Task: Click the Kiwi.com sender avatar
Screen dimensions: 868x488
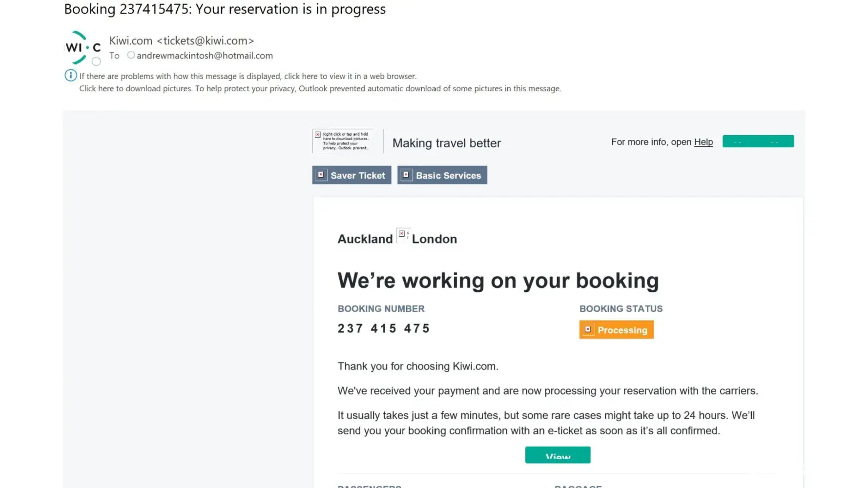Action: [83, 47]
